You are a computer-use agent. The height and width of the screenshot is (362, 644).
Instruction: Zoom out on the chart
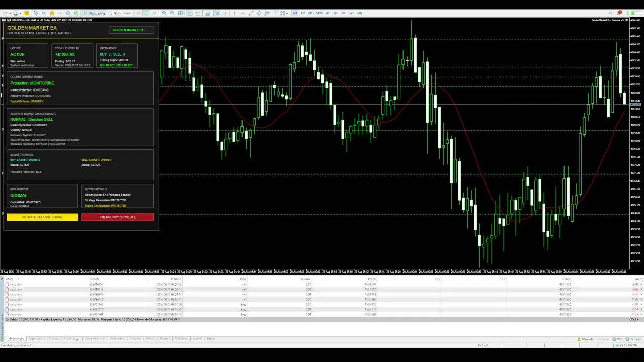point(172,13)
